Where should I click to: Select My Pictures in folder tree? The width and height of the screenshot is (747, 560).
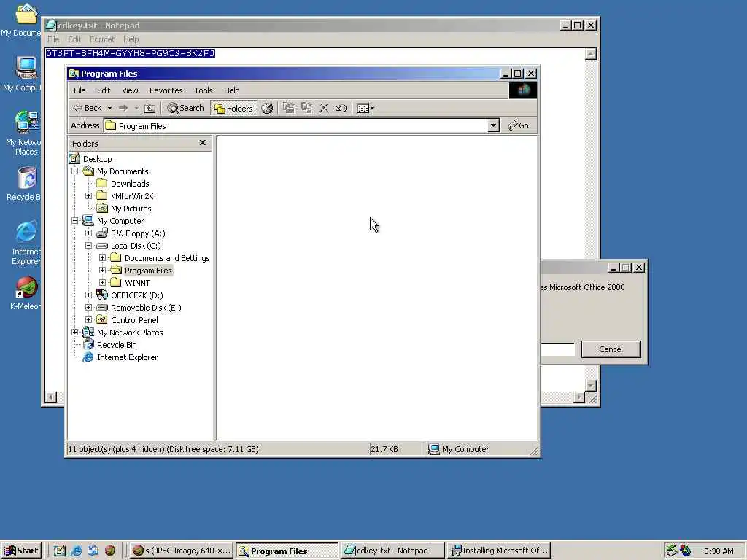click(131, 209)
